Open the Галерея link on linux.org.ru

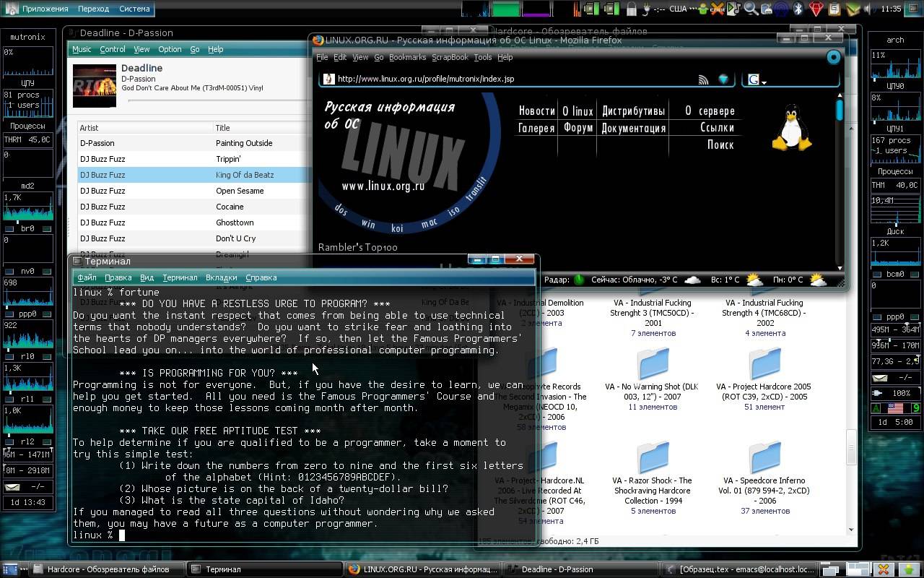click(x=536, y=128)
